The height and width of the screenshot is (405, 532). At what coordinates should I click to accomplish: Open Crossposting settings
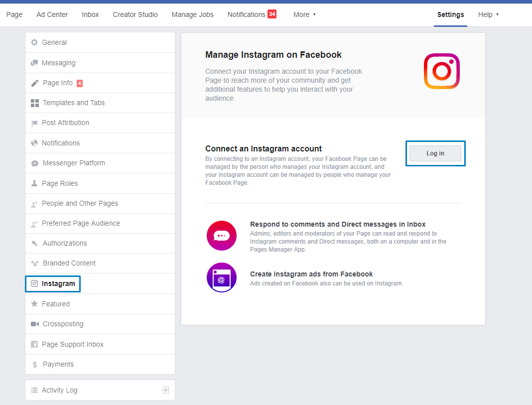tap(100, 324)
